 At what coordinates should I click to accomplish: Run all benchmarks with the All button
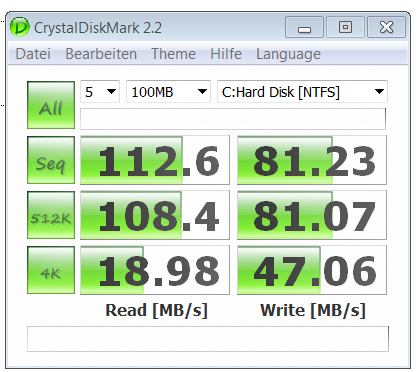click(51, 105)
